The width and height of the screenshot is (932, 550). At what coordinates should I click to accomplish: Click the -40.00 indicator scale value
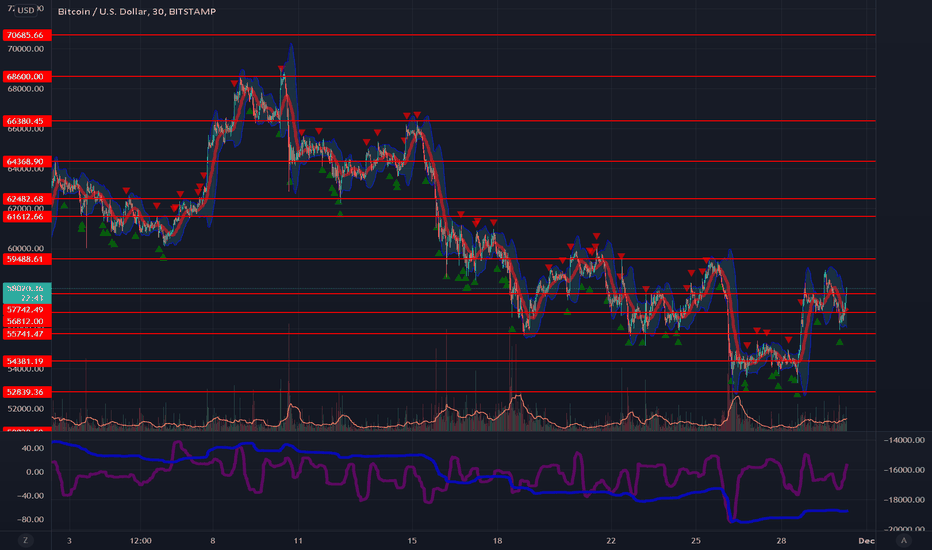click(31, 495)
